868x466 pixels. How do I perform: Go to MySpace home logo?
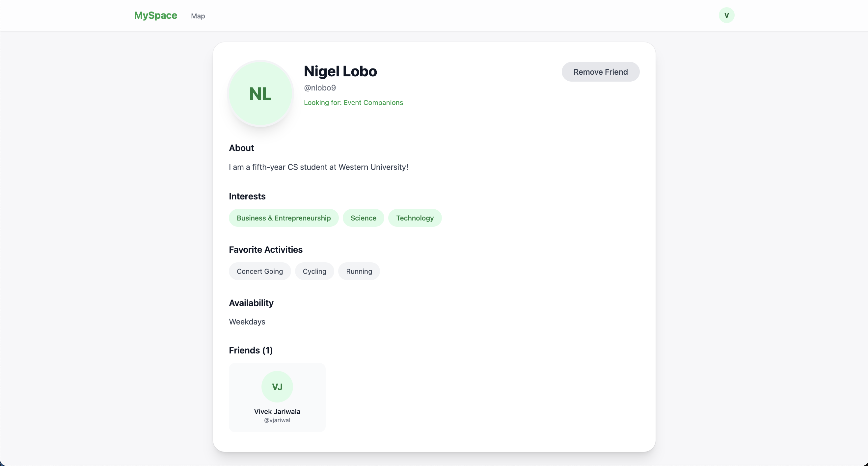pos(155,15)
